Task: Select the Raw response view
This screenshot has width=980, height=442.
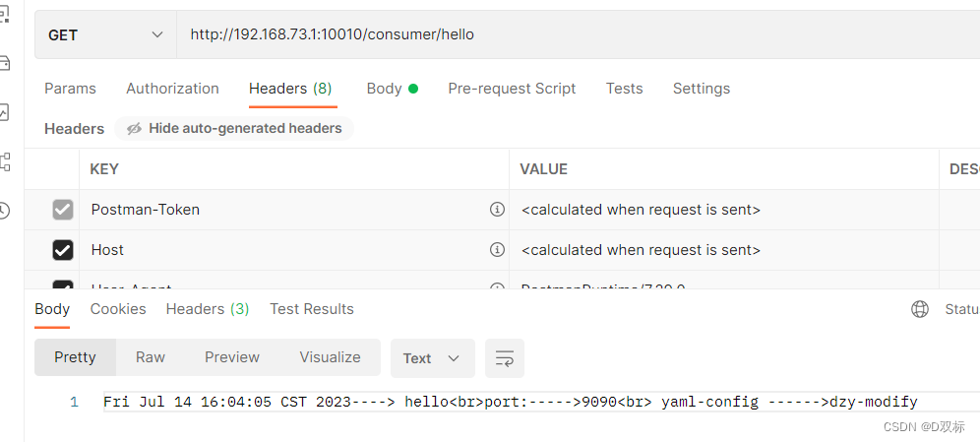Action: pos(151,357)
